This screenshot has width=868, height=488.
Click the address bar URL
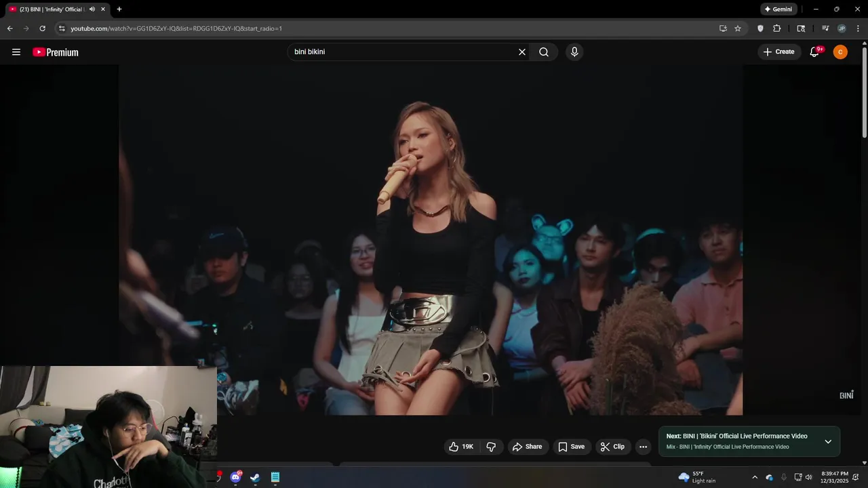[176, 28]
